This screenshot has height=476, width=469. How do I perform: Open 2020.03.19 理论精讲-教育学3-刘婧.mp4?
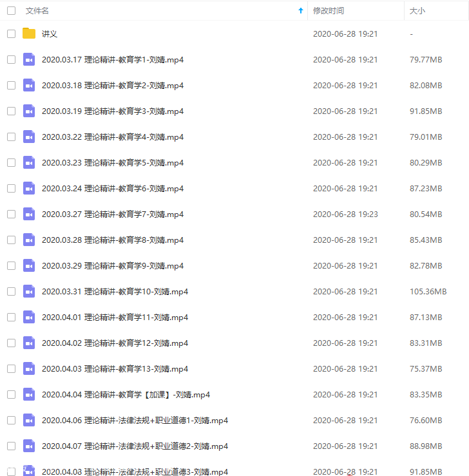tap(113, 111)
